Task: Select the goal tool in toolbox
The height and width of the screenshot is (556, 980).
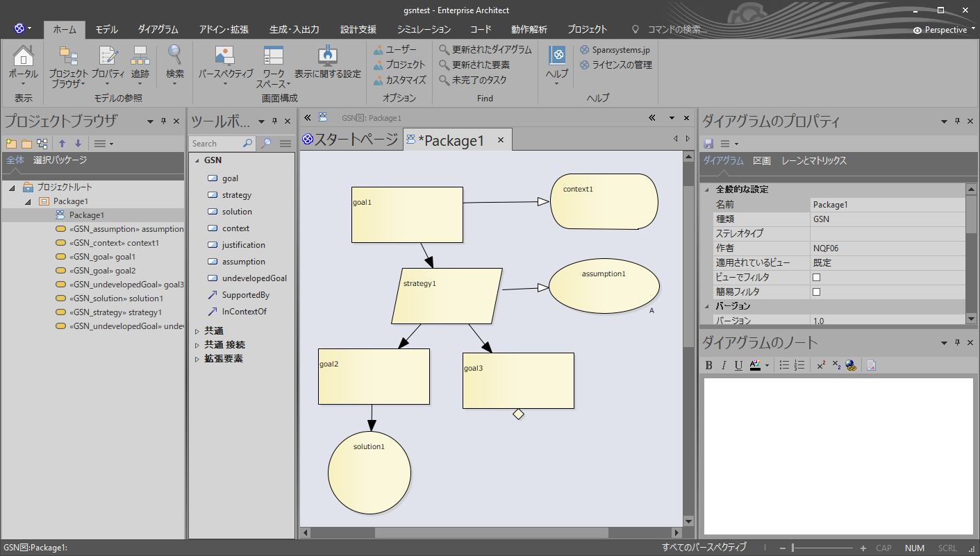Action: point(230,178)
